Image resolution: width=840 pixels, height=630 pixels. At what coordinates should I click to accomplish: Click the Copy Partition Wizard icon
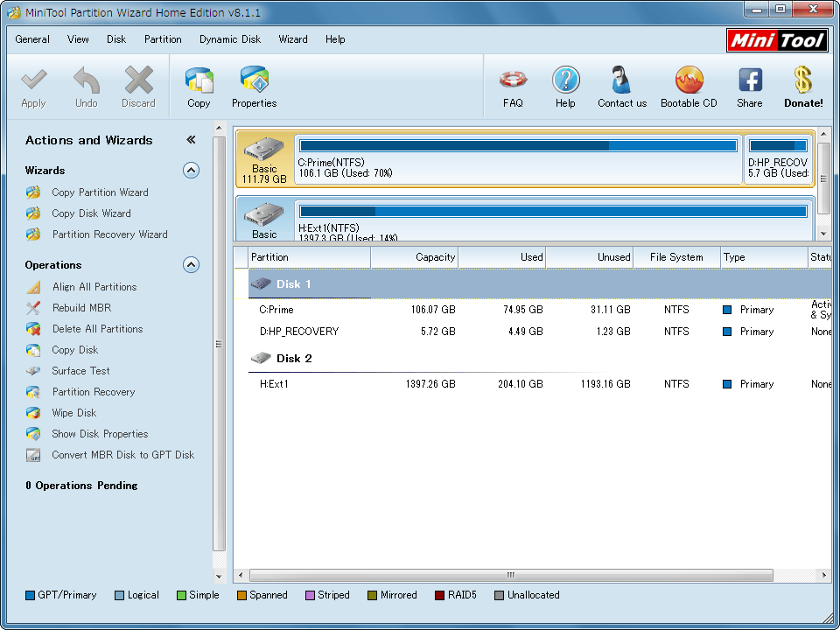pos(33,192)
